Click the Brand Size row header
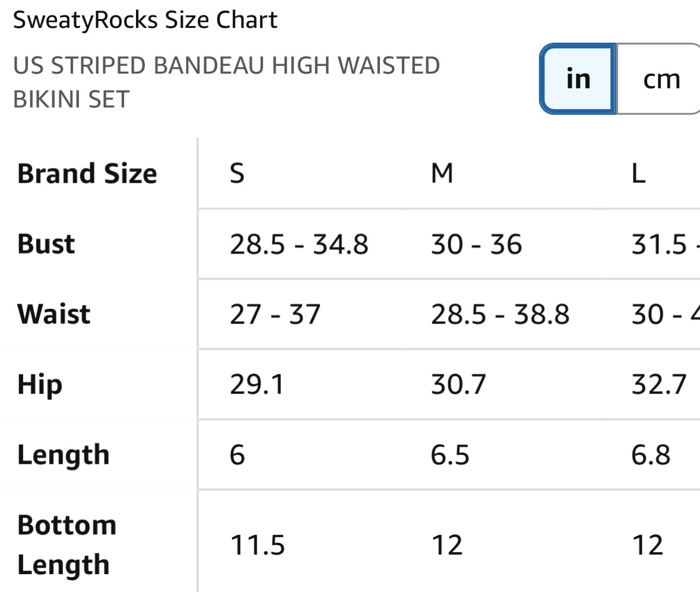Viewport: 700px width, 592px height. [x=87, y=173]
